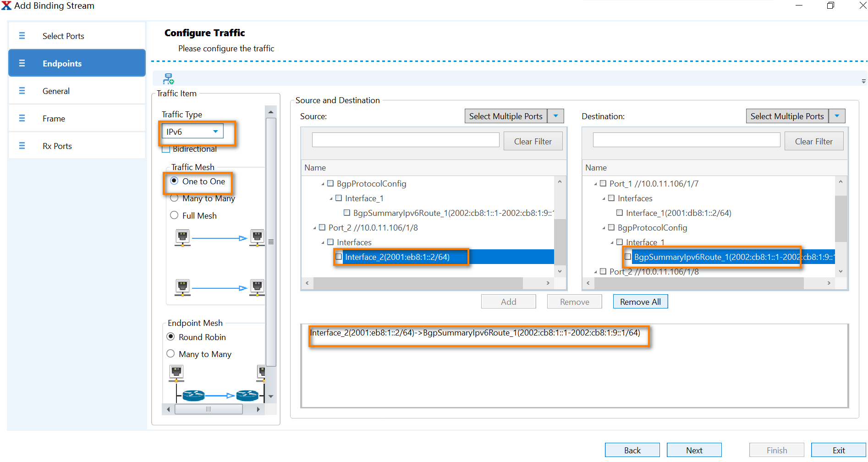Open the Select Ports step
This screenshot has height=462, width=868.
77,36
